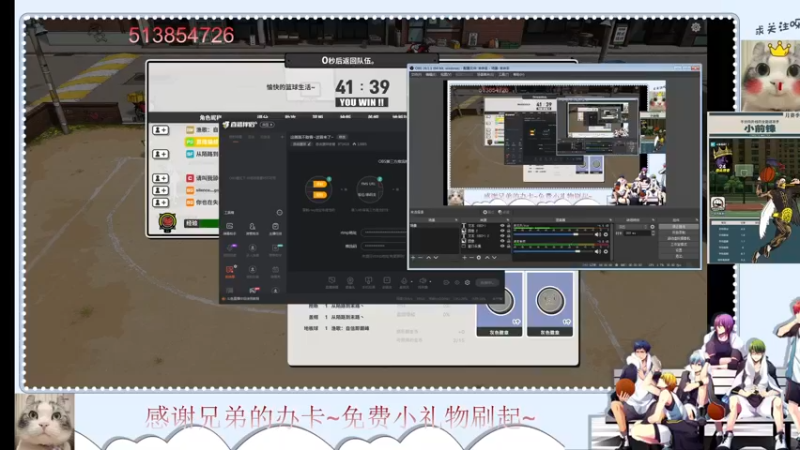The image size is (800, 450).
Task: Move source down in OBS Sources panel
Action: tap(494, 258)
